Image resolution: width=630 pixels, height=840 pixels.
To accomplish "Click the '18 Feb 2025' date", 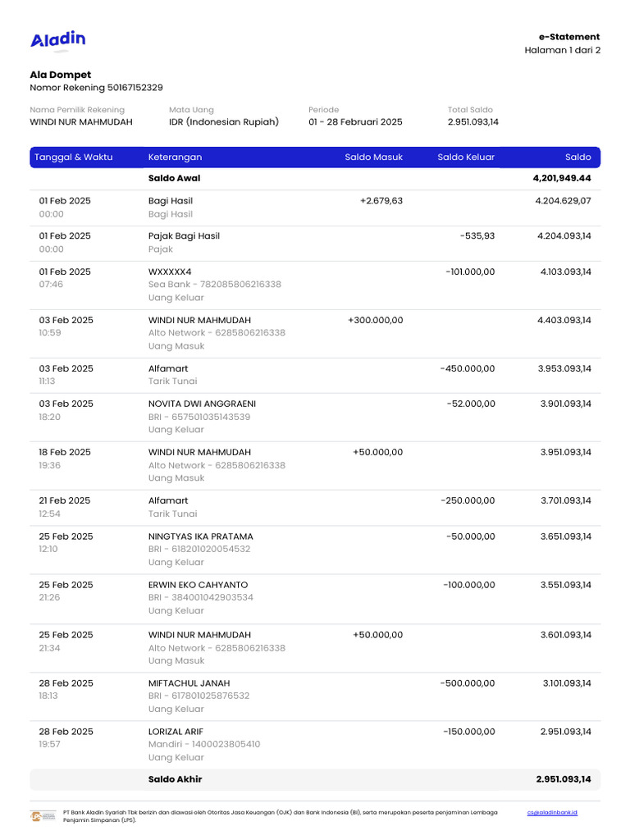I will click(65, 452).
